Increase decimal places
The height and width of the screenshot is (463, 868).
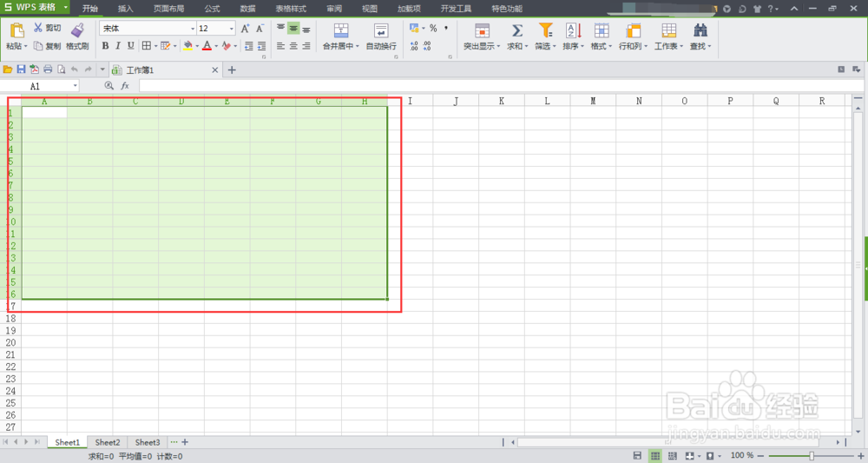414,47
